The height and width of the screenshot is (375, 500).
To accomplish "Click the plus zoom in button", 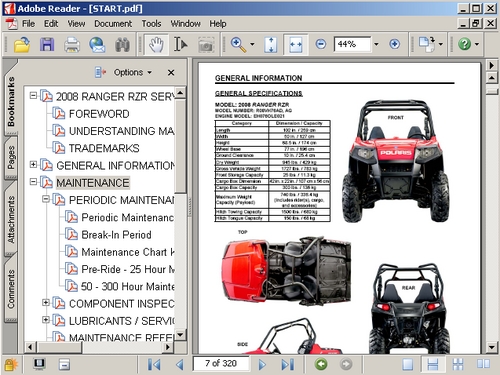I will (395, 44).
